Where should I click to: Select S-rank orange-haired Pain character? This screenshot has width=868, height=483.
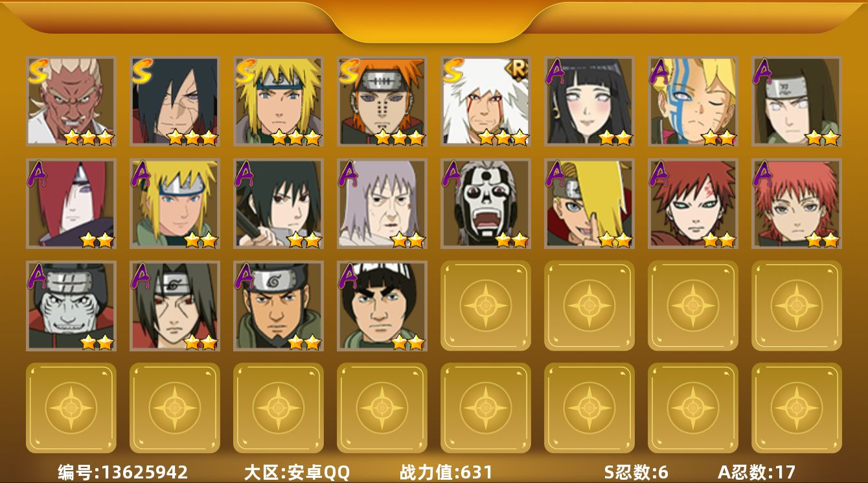[x=382, y=101]
